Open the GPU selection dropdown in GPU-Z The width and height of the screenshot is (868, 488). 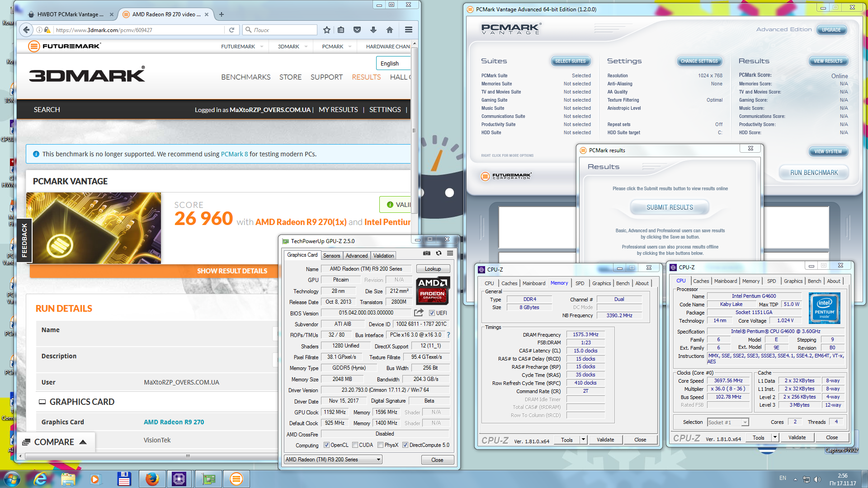pyautogui.click(x=333, y=460)
